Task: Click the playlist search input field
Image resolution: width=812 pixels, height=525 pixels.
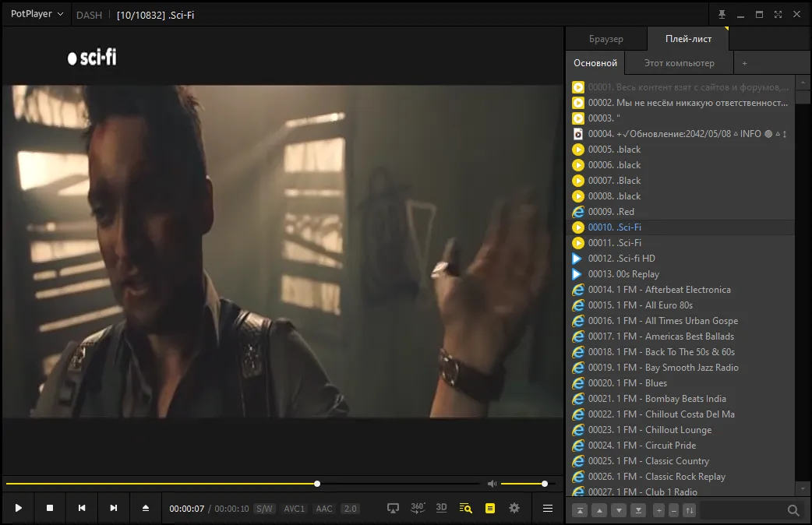Action: (742, 510)
